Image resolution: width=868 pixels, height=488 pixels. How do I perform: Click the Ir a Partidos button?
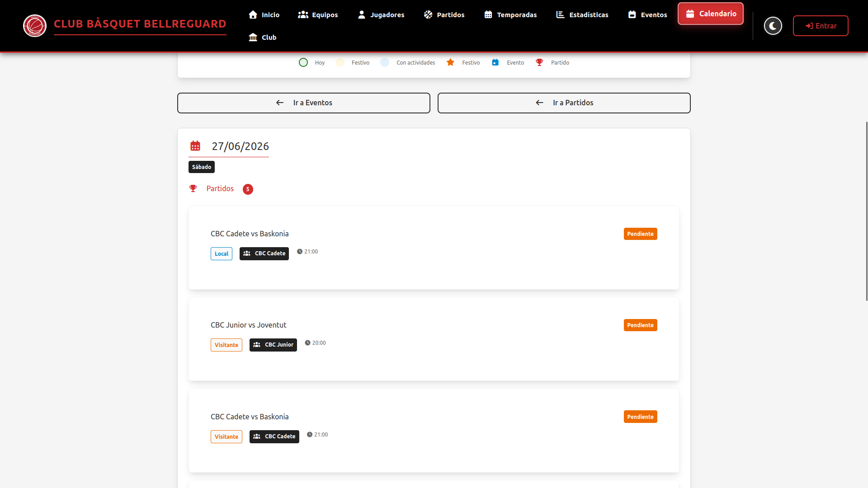click(x=564, y=103)
